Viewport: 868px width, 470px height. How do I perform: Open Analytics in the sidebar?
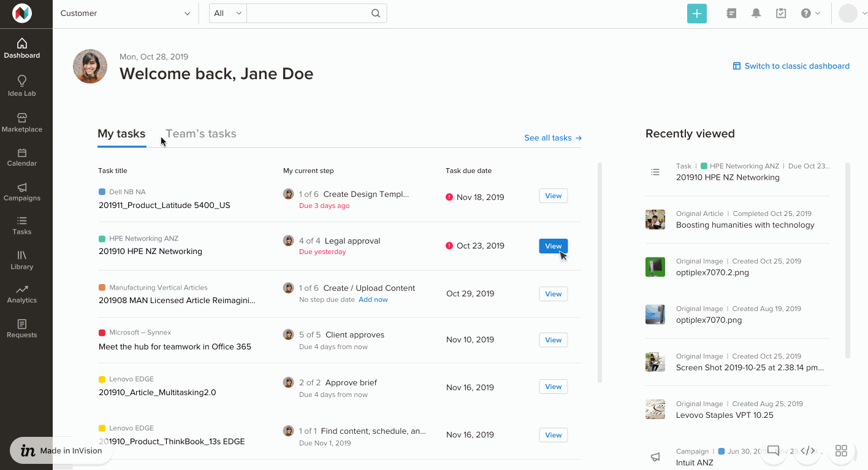click(x=22, y=294)
